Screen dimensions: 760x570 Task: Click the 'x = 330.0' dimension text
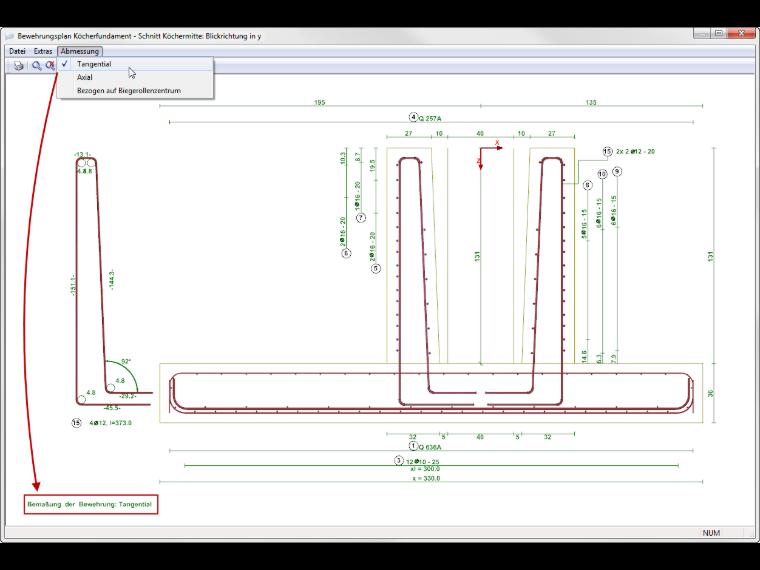pos(427,478)
